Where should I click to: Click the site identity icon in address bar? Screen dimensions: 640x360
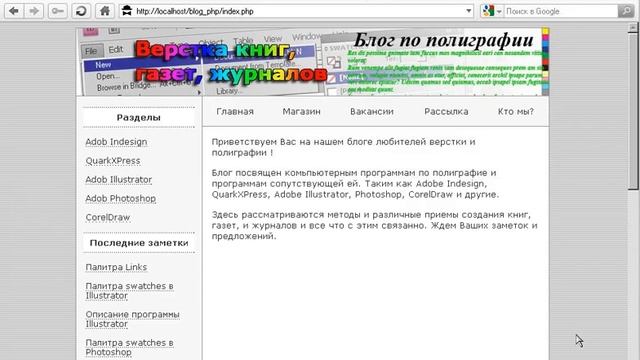click(x=127, y=11)
